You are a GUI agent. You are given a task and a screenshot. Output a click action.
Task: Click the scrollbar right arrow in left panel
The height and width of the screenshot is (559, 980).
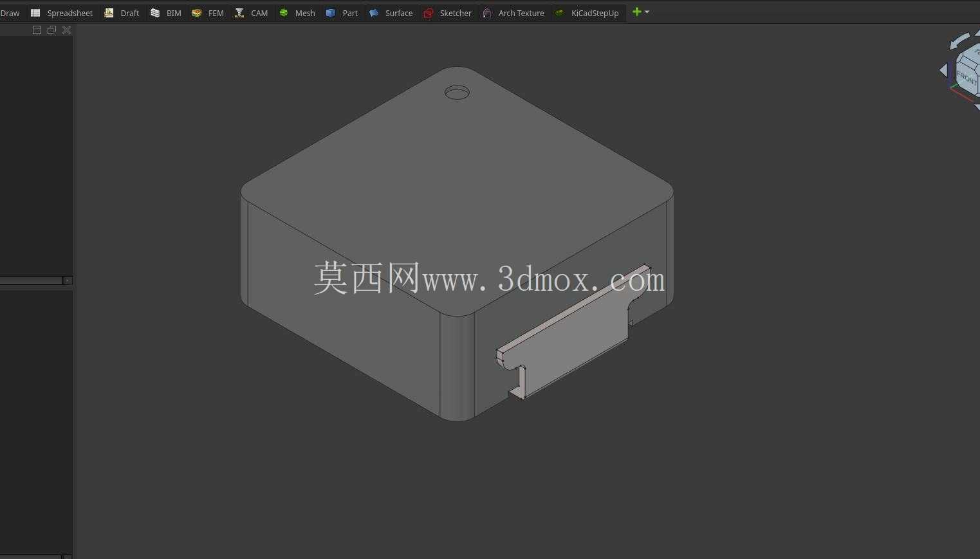pyautogui.click(x=68, y=280)
